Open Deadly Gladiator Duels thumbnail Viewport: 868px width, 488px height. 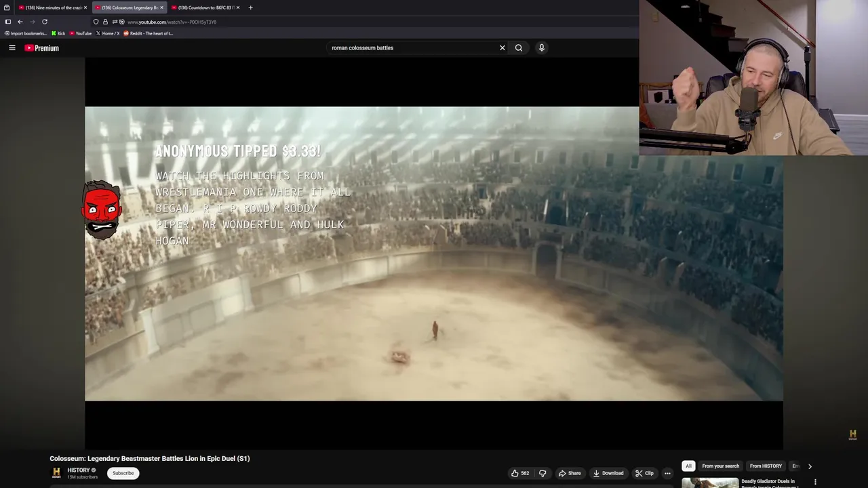pos(710,483)
